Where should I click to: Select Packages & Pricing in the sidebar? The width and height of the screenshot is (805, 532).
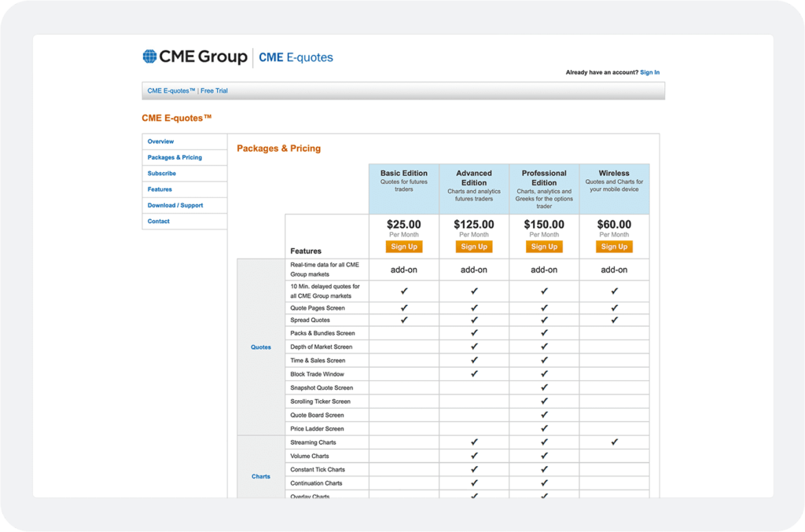coord(175,157)
